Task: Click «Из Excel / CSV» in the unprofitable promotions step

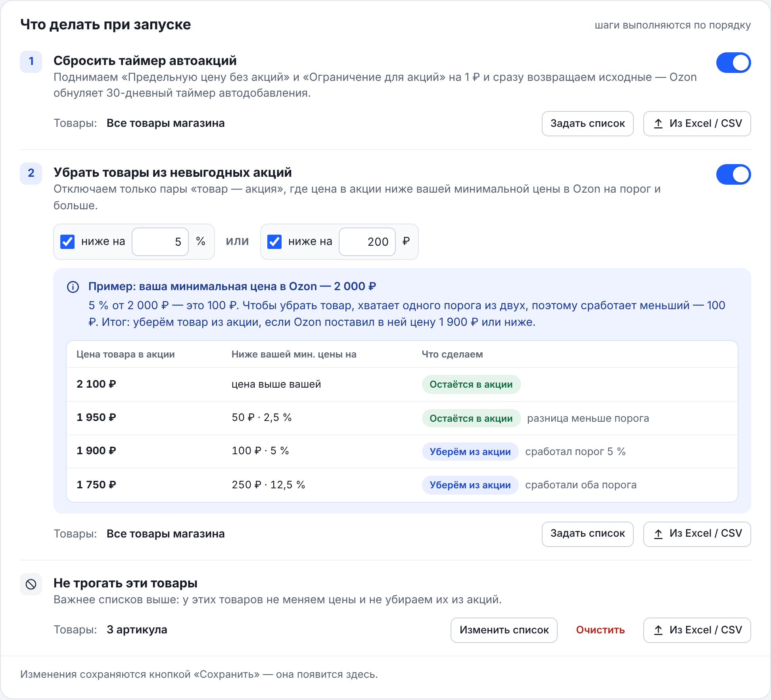Action: [697, 534]
